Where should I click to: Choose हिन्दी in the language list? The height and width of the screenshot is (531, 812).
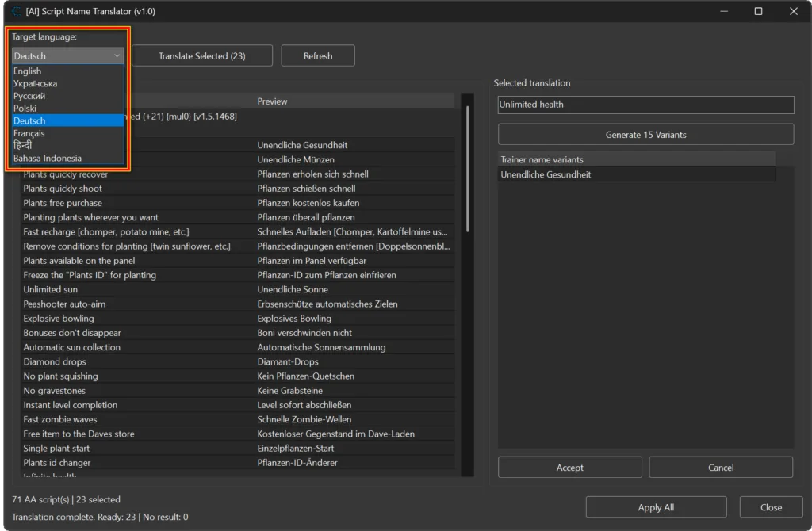pos(67,145)
